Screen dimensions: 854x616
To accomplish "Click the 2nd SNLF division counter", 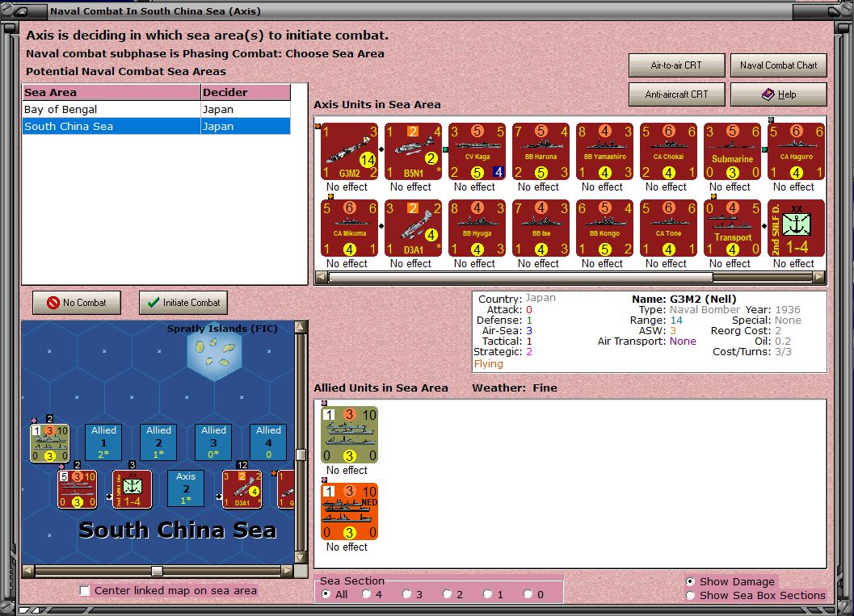I will [x=796, y=228].
